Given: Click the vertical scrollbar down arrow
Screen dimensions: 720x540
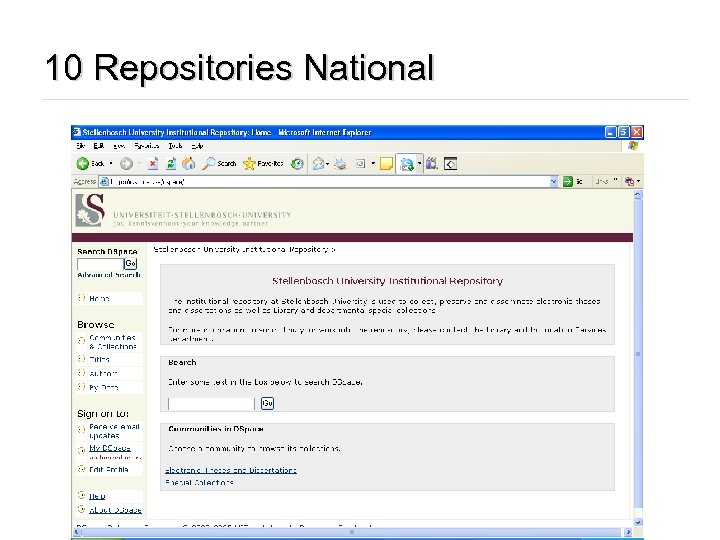Looking at the screenshot, I should click(x=638, y=522).
